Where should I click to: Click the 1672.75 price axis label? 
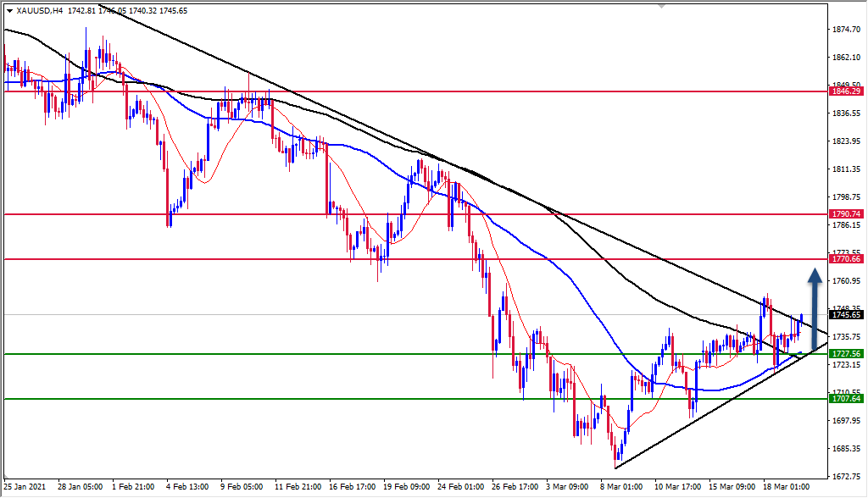point(847,477)
